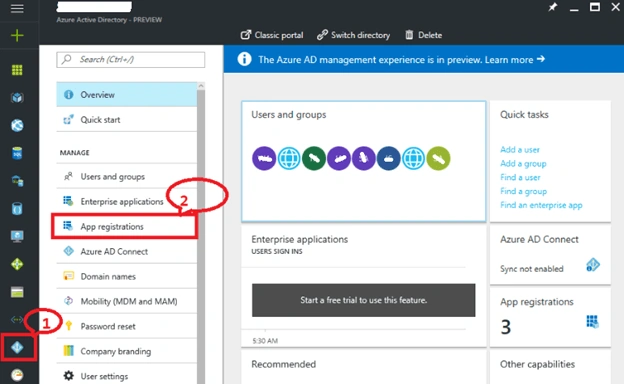This screenshot has height=384, width=624.
Task: Open Enterprise applications menu item
Action: click(127, 202)
